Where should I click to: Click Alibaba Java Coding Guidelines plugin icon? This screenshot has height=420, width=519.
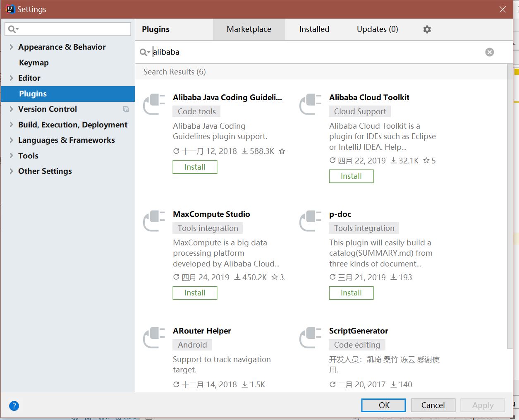(154, 104)
